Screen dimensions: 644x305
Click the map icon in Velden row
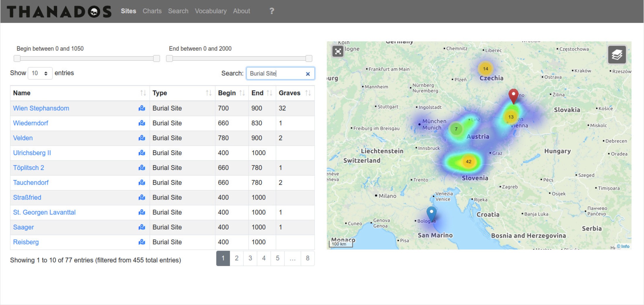point(142,138)
